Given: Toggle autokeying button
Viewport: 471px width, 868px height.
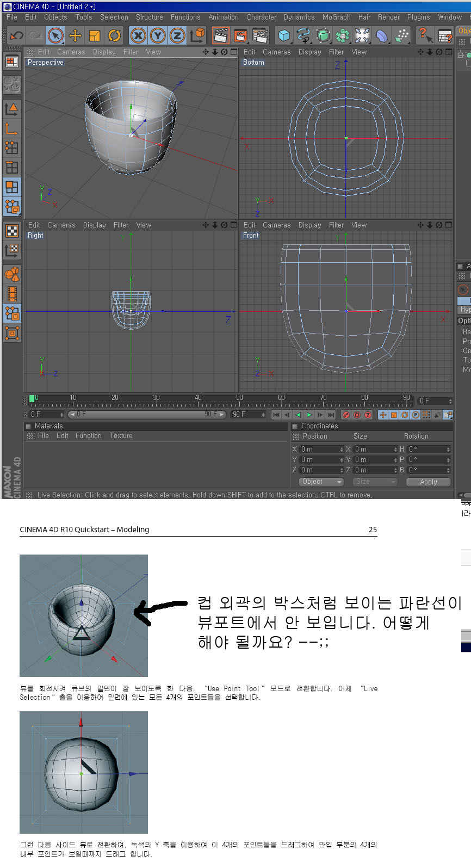Looking at the screenshot, I should point(357,415).
